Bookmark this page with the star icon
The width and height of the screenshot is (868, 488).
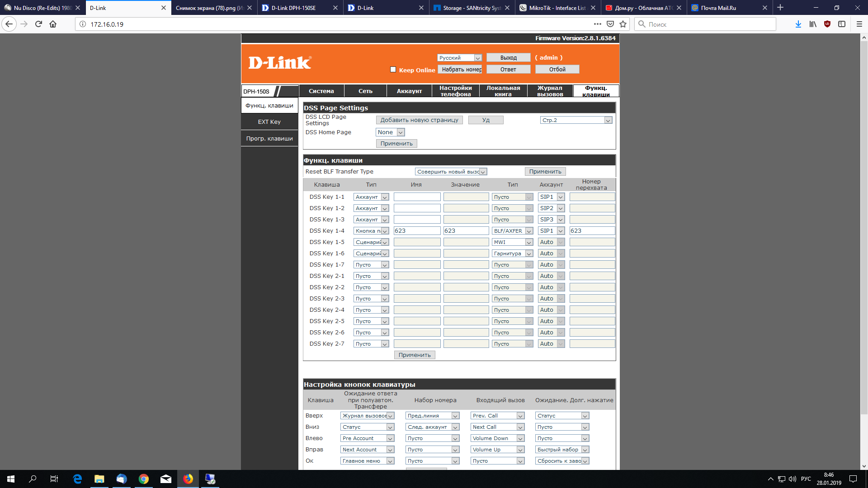(623, 24)
